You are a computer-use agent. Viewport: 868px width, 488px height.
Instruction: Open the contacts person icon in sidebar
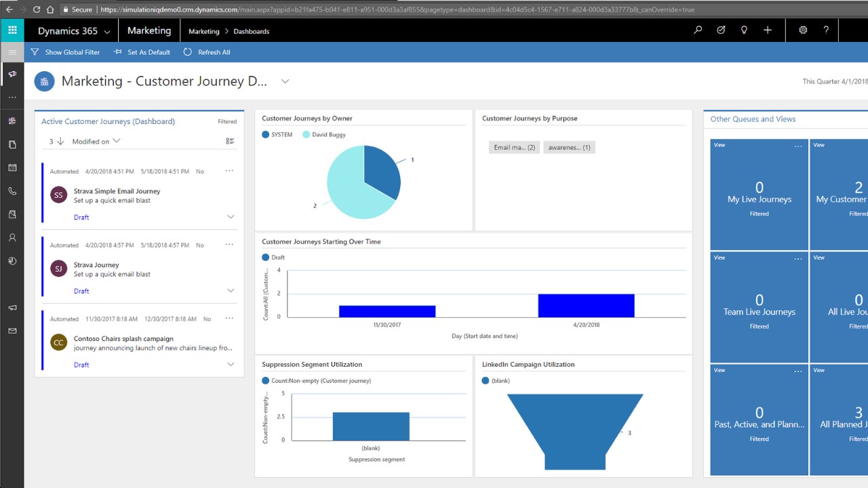pos(12,238)
